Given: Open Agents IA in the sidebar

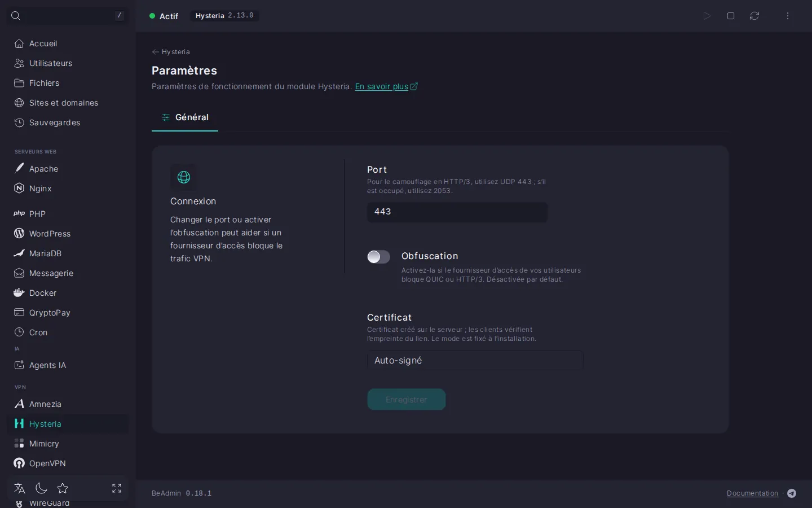Looking at the screenshot, I should (x=68, y=365).
